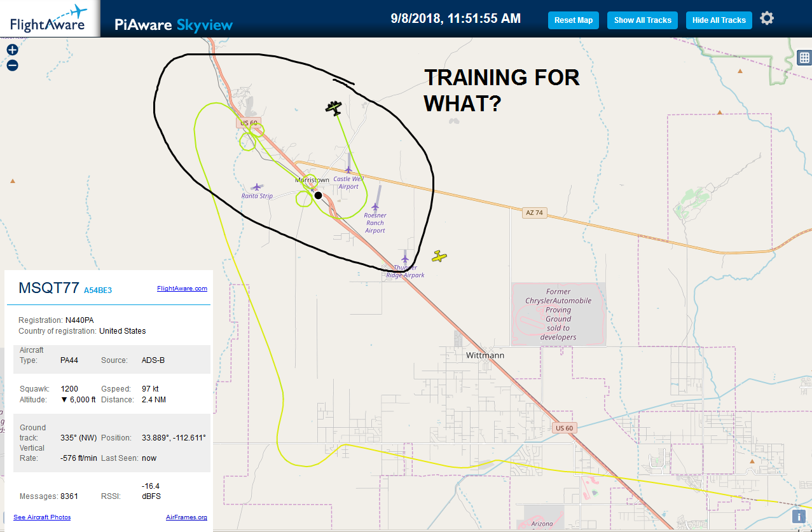Open the AirFrames.org link

pyautogui.click(x=186, y=517)
